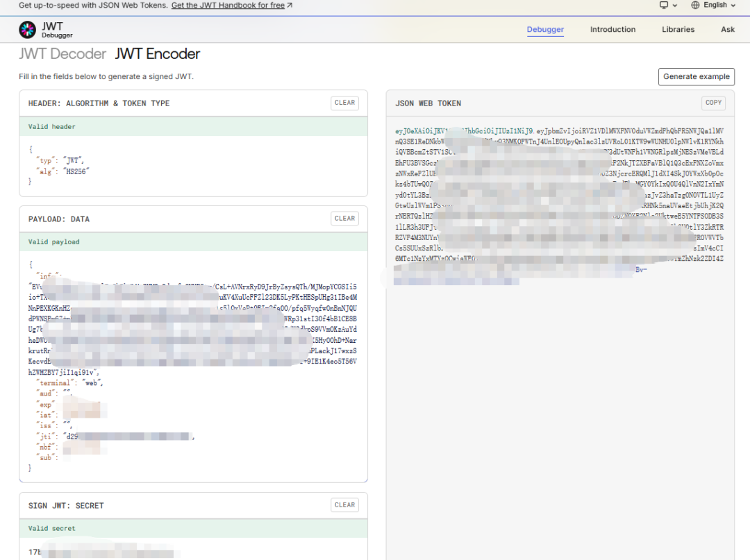Click the "typ": "JWT" line
This screenshot has width=750, height=560.
click(x=59, y=161)
